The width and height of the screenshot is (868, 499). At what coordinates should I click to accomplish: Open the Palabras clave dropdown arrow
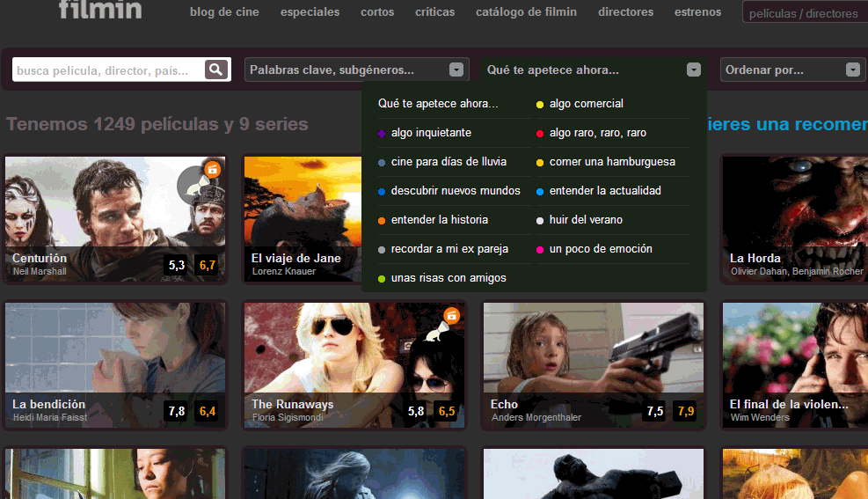pyautogui.click(x=456, y=70)
